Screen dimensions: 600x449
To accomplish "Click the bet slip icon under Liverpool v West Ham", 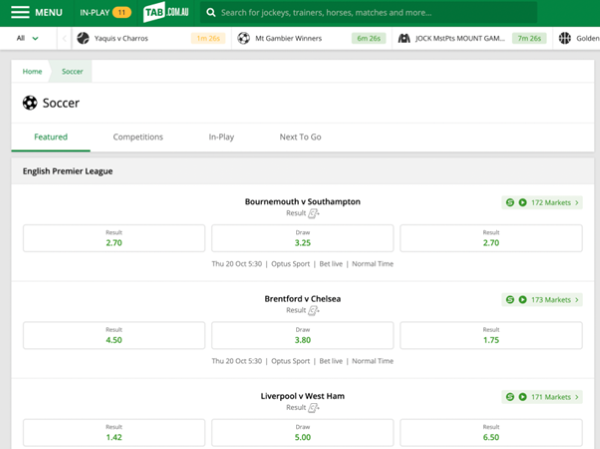I will [x=313, y=408].
